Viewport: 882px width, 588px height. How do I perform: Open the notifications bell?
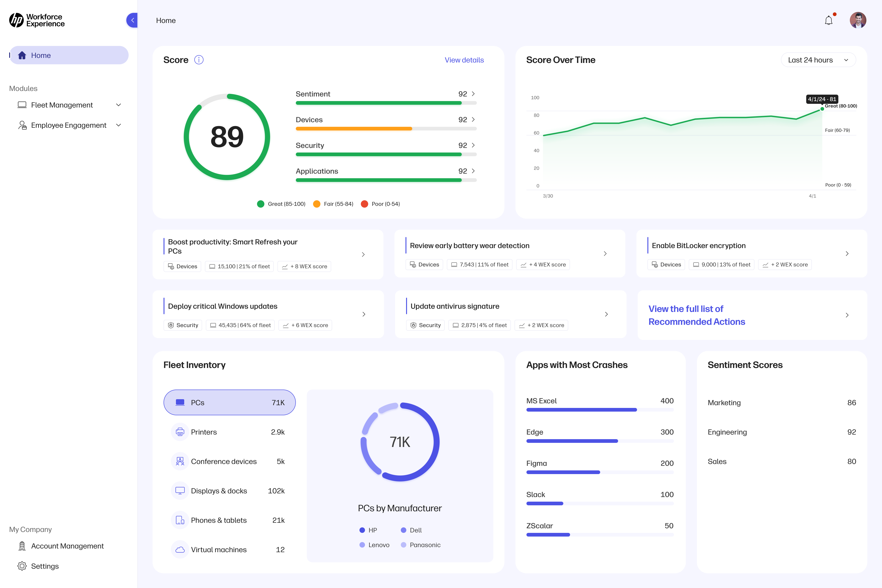tap(829, 20)
